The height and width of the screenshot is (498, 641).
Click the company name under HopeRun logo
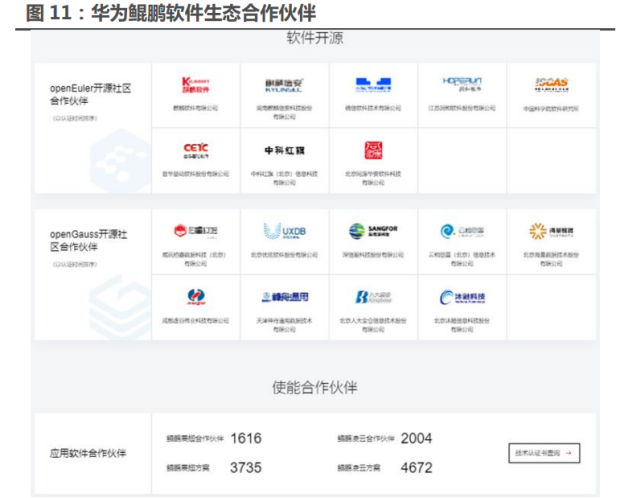(462, 108)
